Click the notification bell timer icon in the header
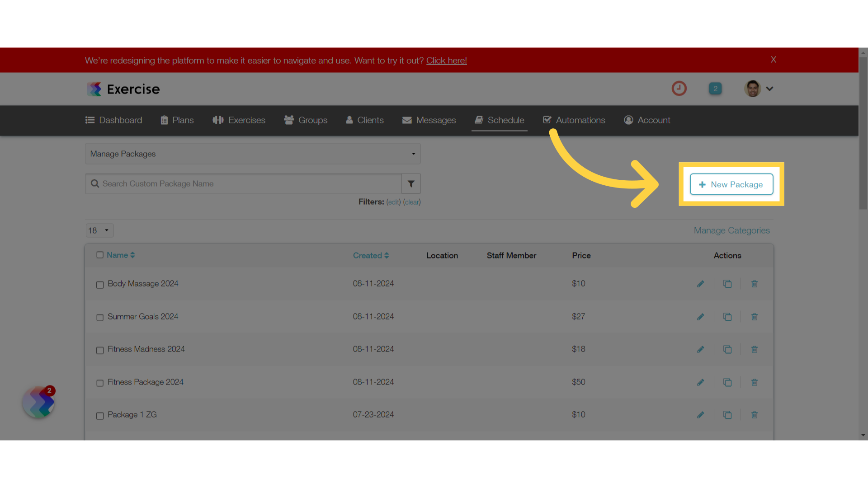 click(x=679, y=88)
